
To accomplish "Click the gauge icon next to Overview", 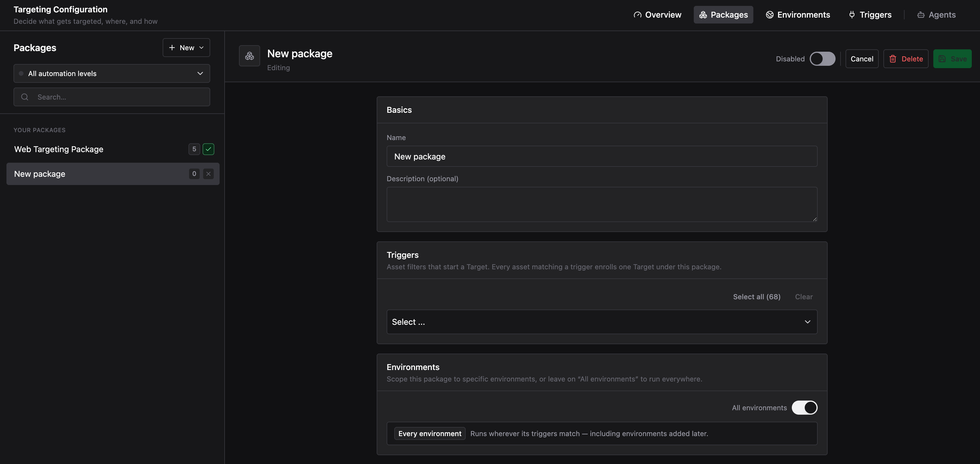I will 638,15.
